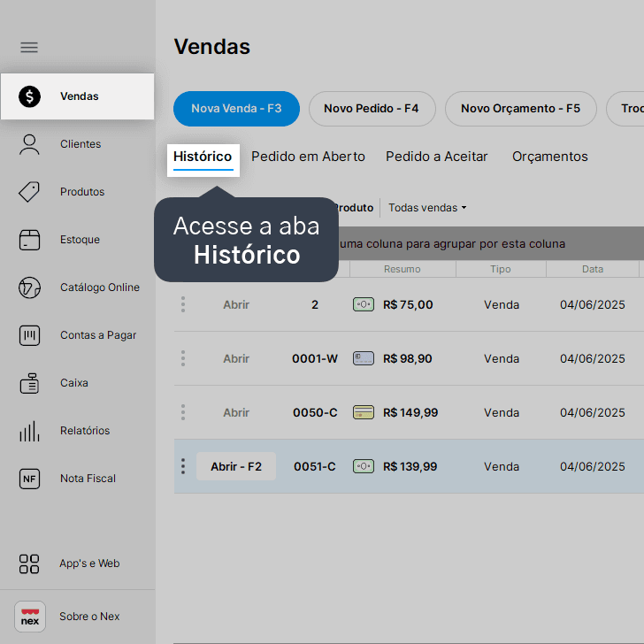Viewport: 644px width, 644px height.
Task: Click Abrir for sale 0001-W
Action: tap(236, 358)
